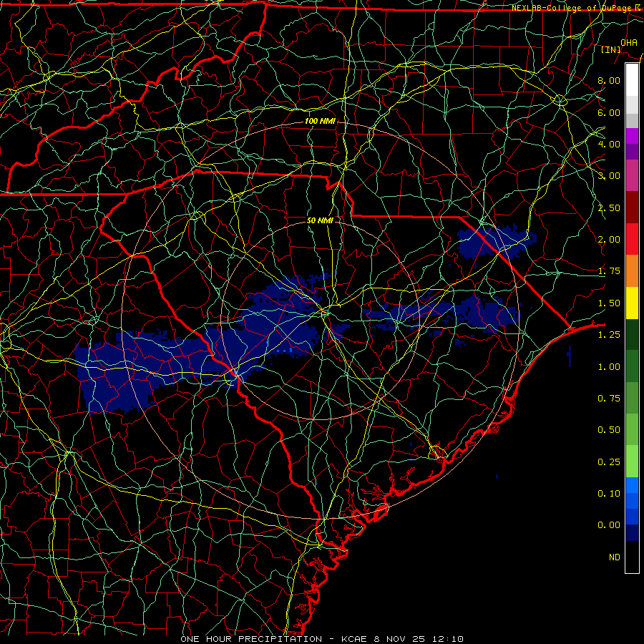This screenshot has width=644, height=644.
Task: Click the "3.00" scale value
Action: (x=609, y=175)
